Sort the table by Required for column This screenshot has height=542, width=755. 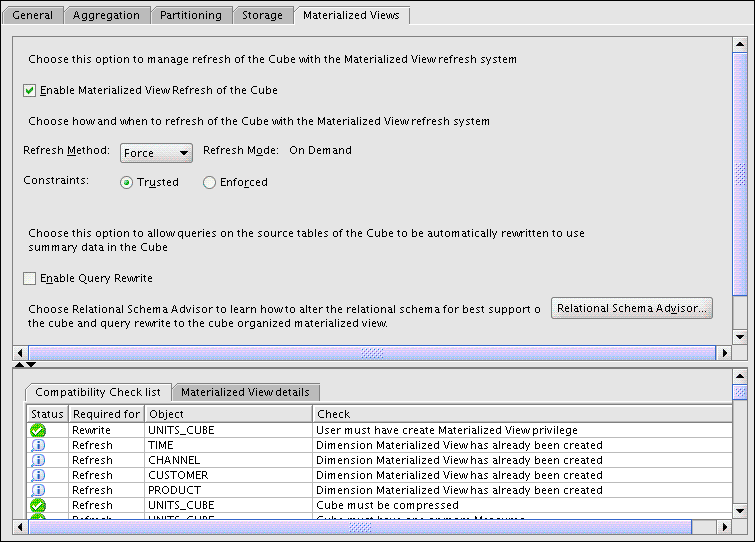point(106,413)
